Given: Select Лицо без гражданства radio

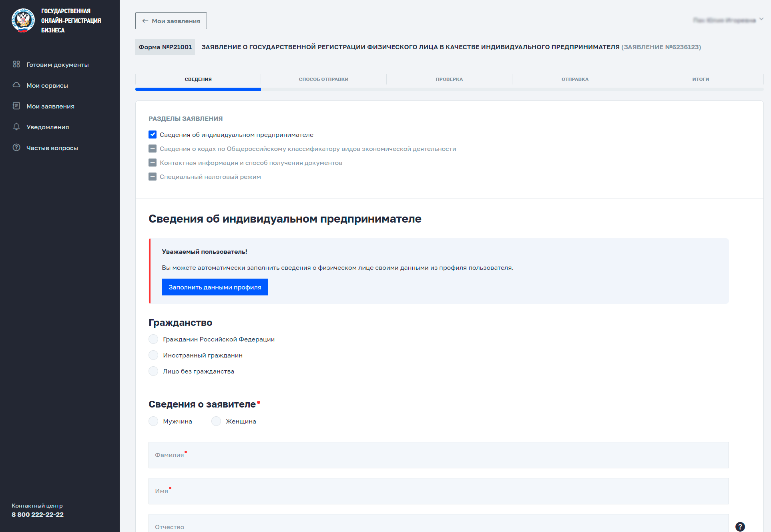Looking at the screenshot, I should point(153,371).
